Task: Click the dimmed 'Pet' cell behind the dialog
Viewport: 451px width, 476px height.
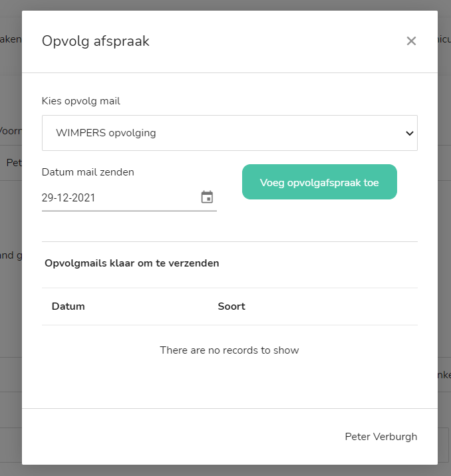Action: [13, 162]
